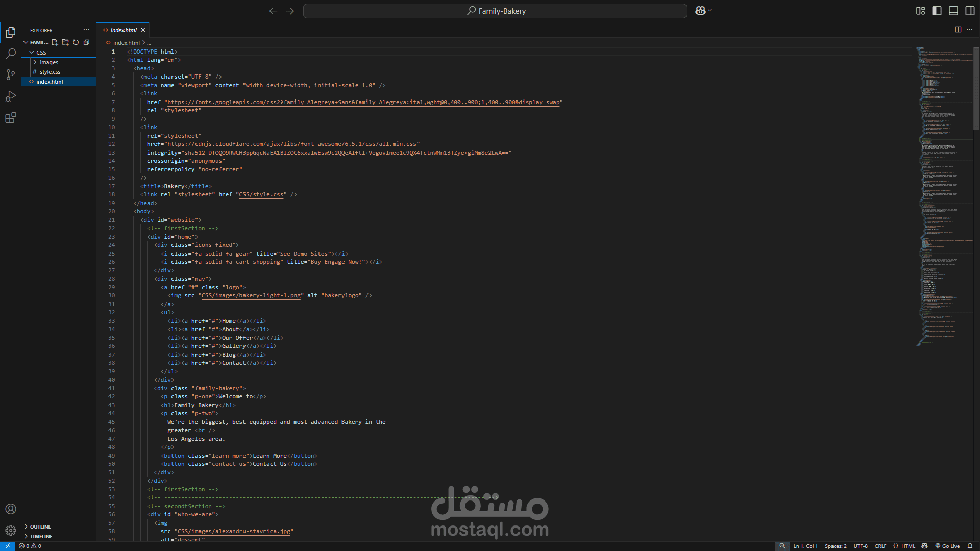Toggle the Secondary Side Bar
The image size is (980, 551).
tap(970, 11)
